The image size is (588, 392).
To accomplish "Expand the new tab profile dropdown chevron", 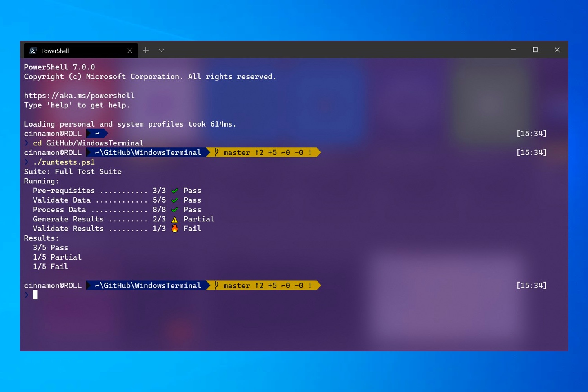I will [x=162, y=51].
